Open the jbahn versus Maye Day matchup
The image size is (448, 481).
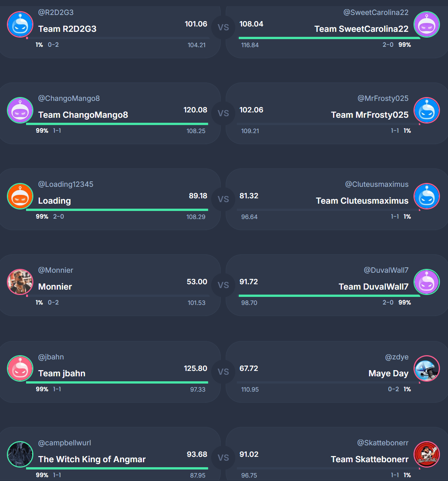[223, 372]
